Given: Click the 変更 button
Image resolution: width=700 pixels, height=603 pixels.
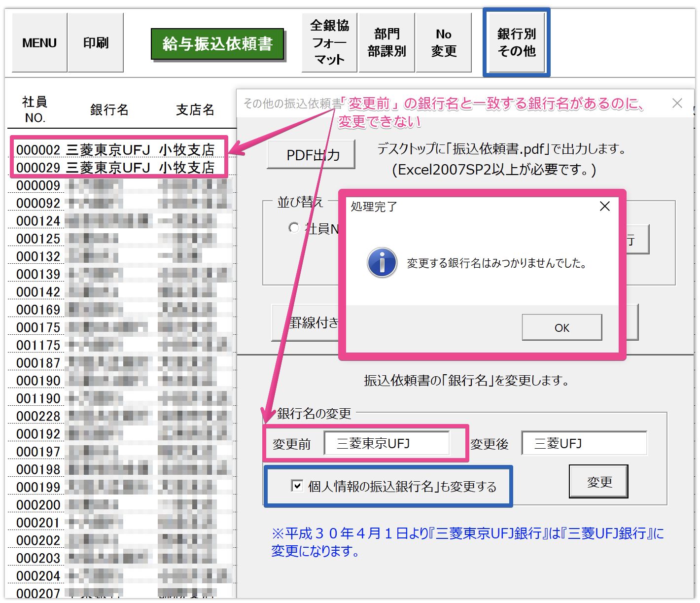Looking at the screenshot, I should tap(599, 482).
